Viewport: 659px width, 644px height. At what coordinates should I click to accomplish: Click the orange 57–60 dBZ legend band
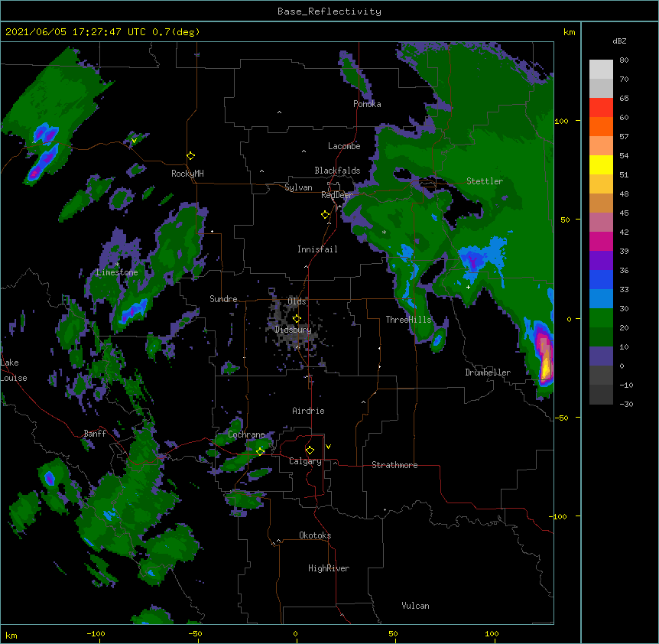point(601,127)
